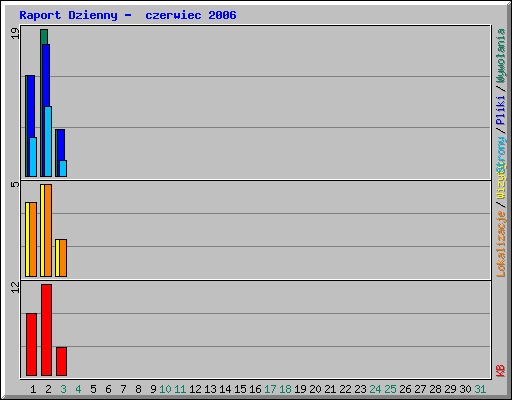Click the light blue Strony bar for day 3
This screenshot has width=512, height=400.
(x=63, y=168)
